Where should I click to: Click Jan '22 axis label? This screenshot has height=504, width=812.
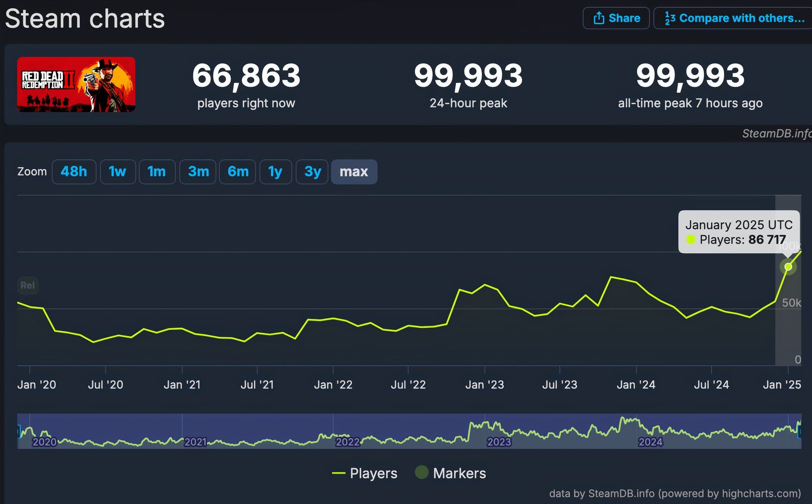tap(333, 385)
